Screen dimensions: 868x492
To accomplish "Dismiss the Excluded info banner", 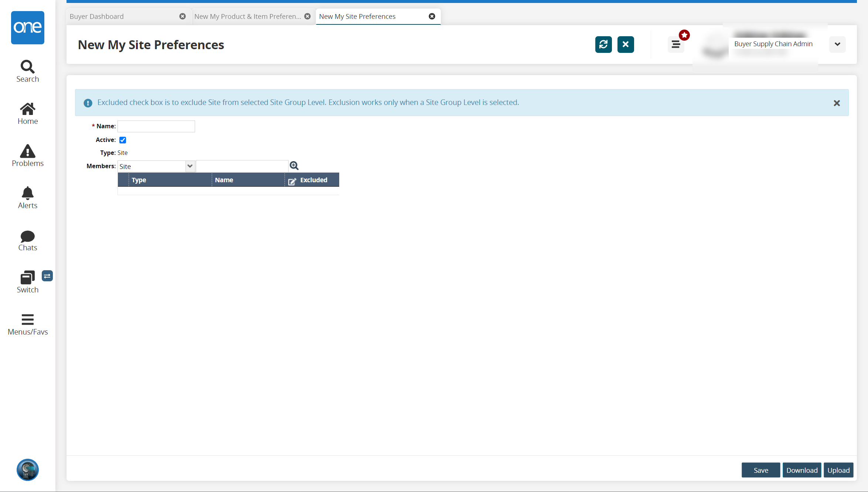I will [837, 103].
